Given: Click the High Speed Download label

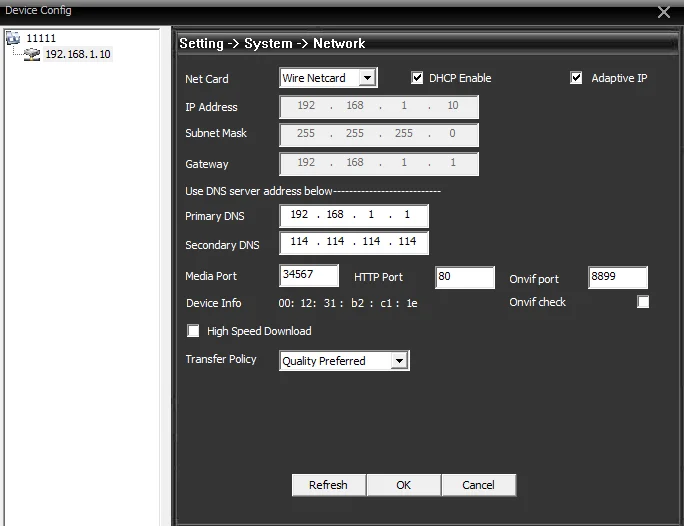Looking at the screenshot, I should click(259, 331).
